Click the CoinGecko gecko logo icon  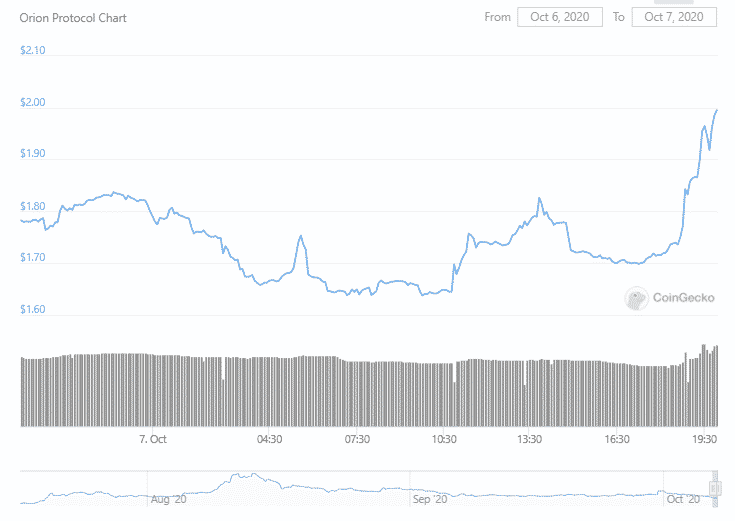pos(636,297)
